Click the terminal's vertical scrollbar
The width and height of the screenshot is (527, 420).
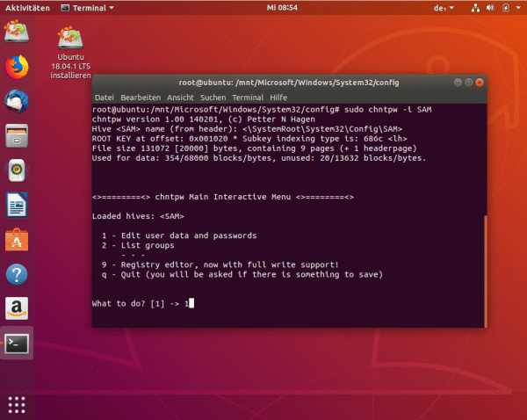coord(485,264)
